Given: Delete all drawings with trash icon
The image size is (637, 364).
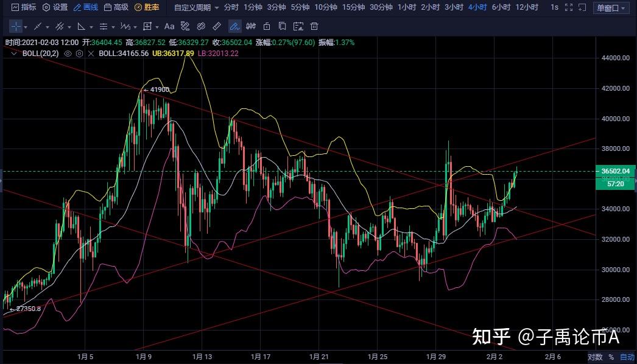Looking at the screenshot, I should tap(314, 26).
